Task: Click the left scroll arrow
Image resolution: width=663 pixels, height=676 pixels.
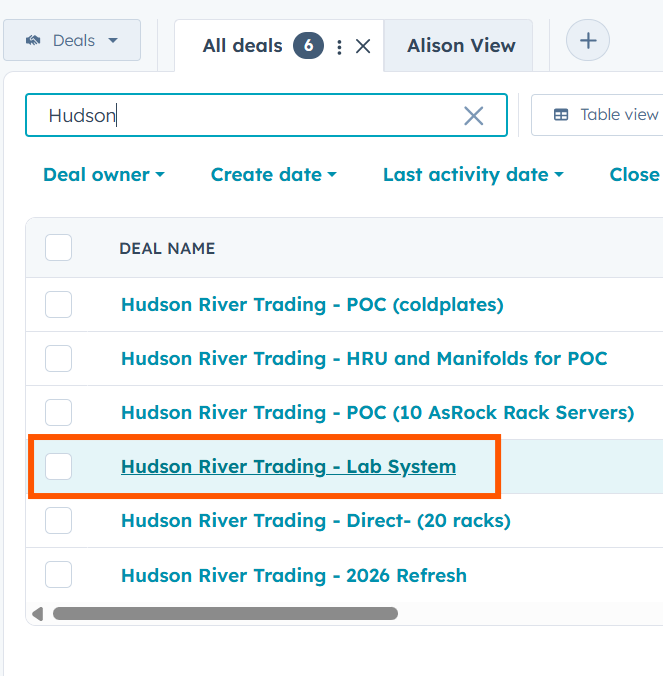Action: tap(38, 613)
